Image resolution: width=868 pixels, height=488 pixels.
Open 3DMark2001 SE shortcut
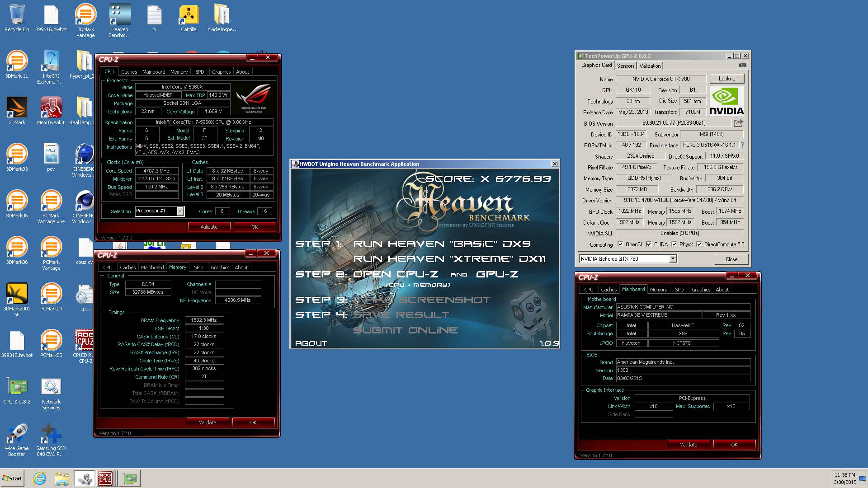pos(17,300)
